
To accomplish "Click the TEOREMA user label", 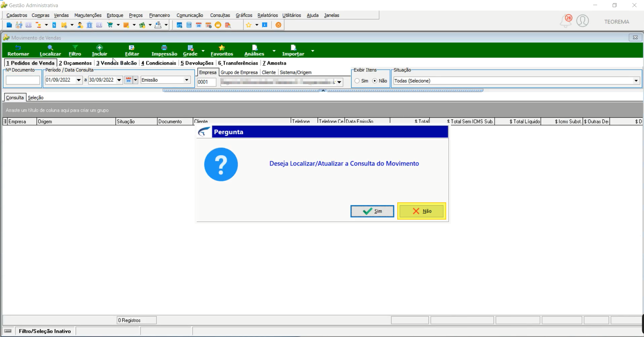I will point(617,22).
